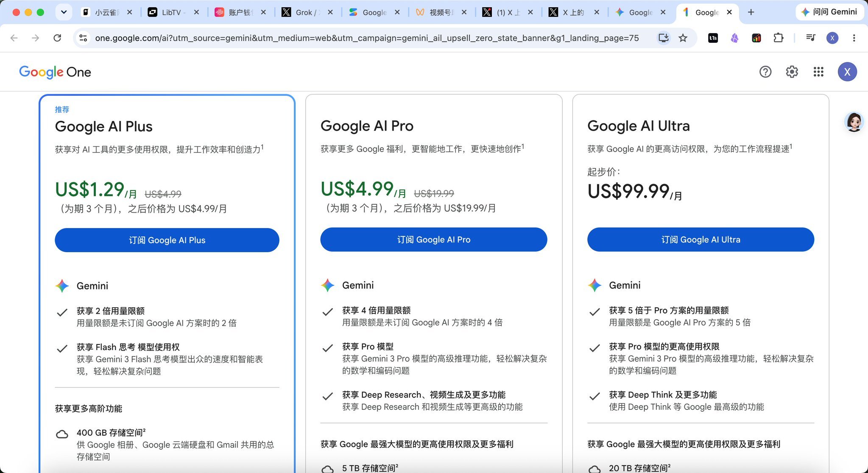This screenshot has height=473, width=868.
Task: Click the bar chart extension icon
Action: [x=756, y=38]
